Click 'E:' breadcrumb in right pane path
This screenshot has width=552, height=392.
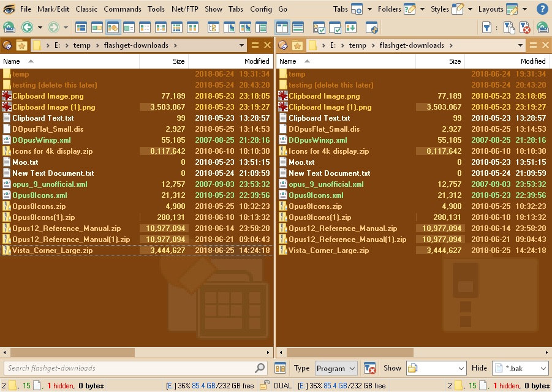(333, 45)
